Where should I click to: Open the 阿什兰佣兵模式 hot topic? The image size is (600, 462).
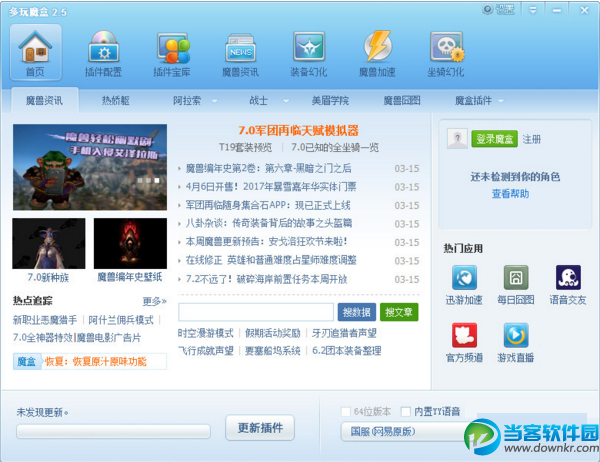[121, 320]
